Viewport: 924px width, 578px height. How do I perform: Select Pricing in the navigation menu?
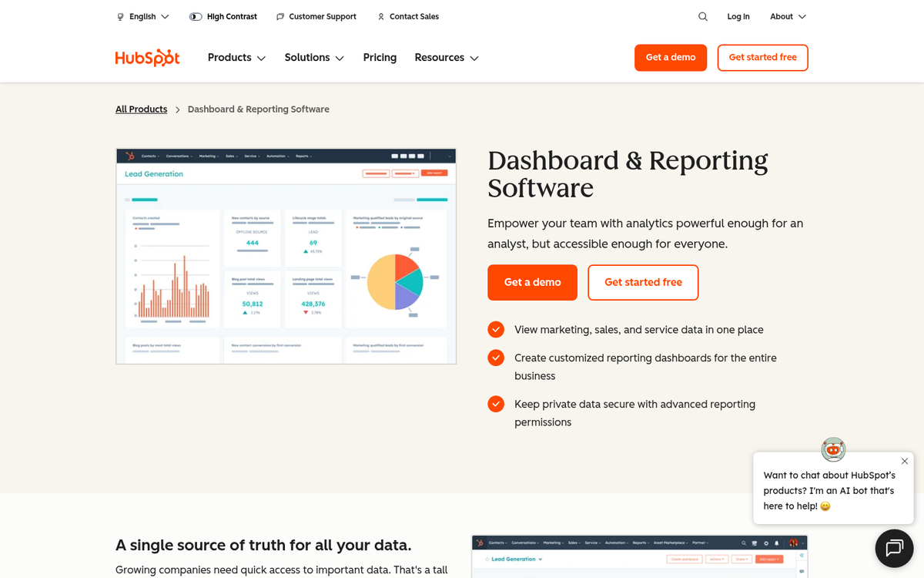tap(380, 57)
